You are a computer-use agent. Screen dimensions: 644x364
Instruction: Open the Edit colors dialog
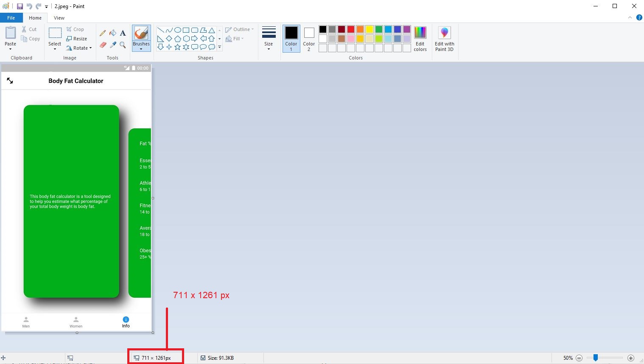[x=420, y=38]
